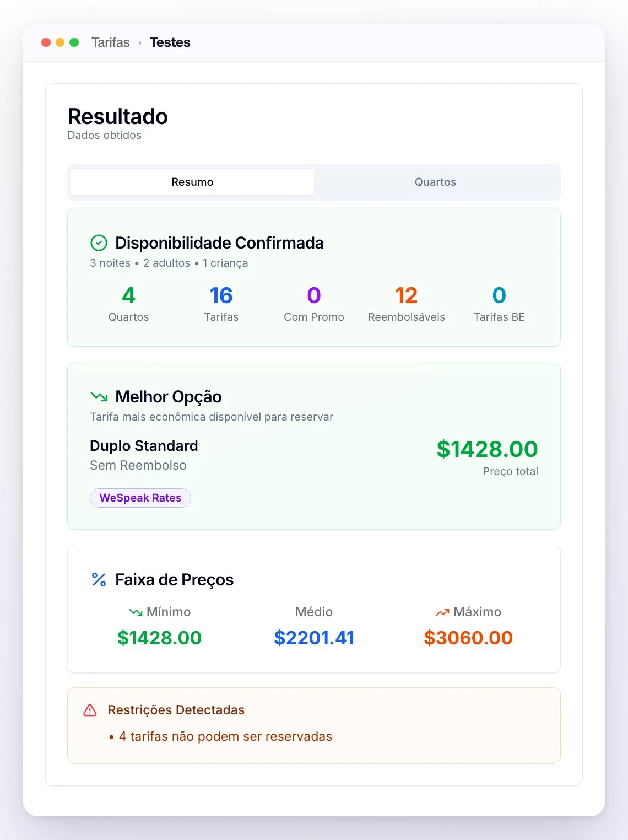Viewport: 628px width, 840px height.
Task: Click the maximum price $3060.00
Action: 468,638
